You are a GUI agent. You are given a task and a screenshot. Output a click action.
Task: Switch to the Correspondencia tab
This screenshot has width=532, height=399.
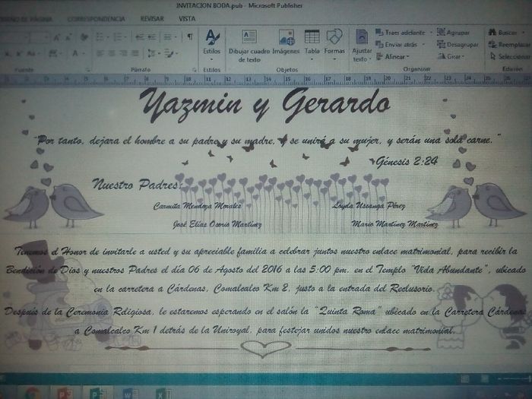point(97,19)
